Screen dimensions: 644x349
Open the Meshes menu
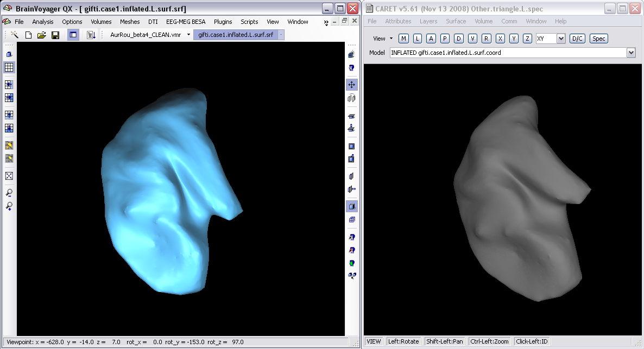pos(130,22)
